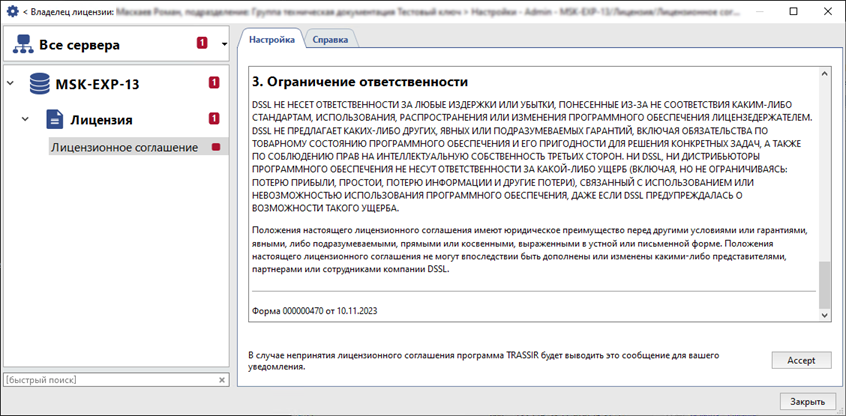Click the database icon of MSK-EXP-13

pos(39,83)
